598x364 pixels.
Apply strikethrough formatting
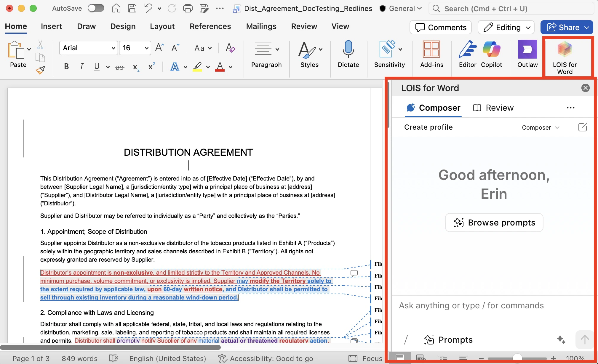[x=120, y=67]
